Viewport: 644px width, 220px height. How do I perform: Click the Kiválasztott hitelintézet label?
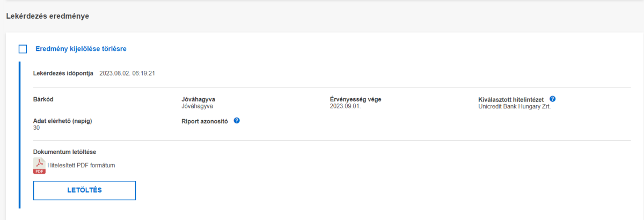pyautogui.click(x=511, y=100)
